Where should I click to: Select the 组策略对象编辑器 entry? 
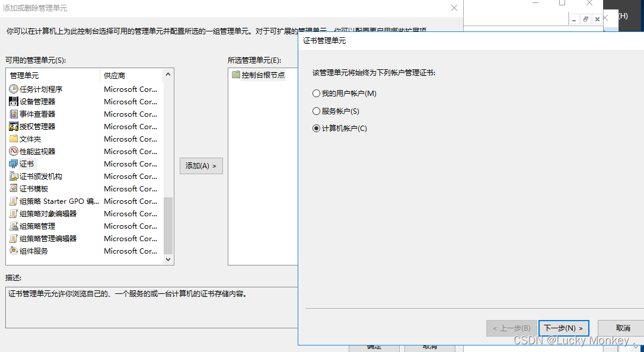pyautogui.click(x=85, y=213)
